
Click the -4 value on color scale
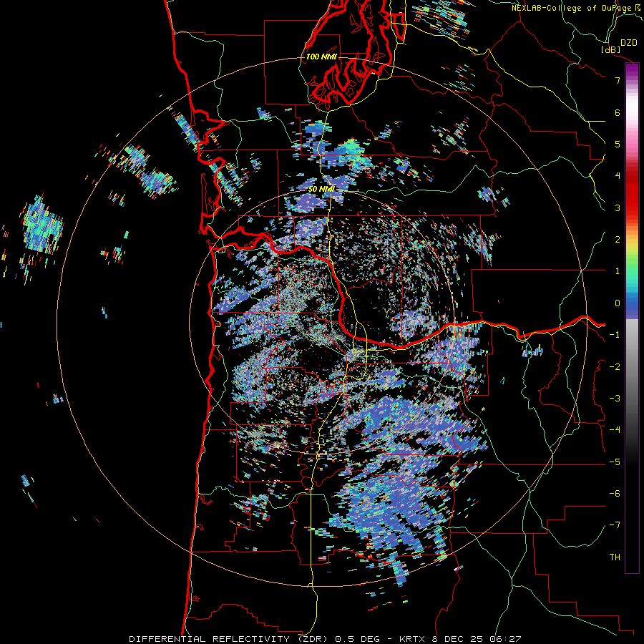[x=615, y=430]
